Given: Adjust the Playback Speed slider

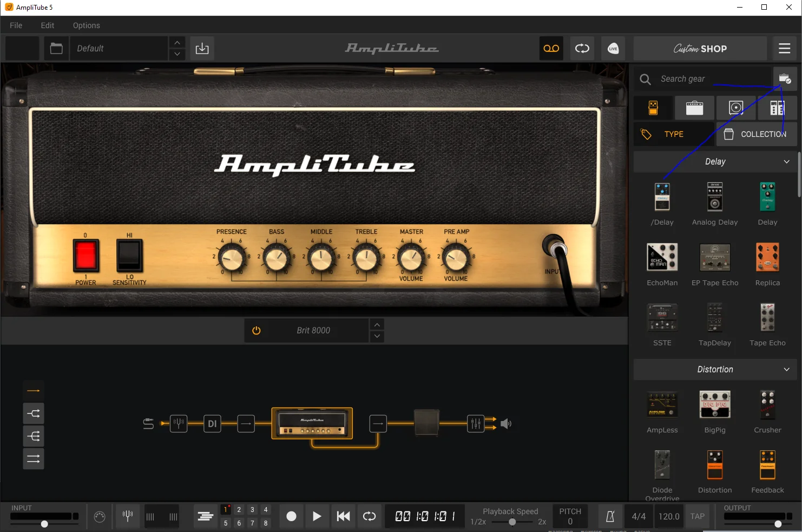Looking at the screenshot, I should point(512,522).
